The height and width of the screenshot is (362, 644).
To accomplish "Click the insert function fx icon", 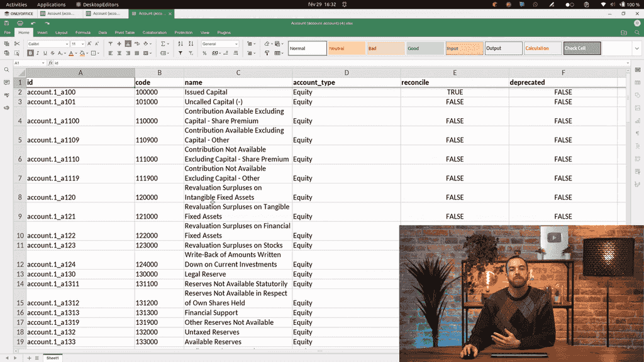I will 50,63.
